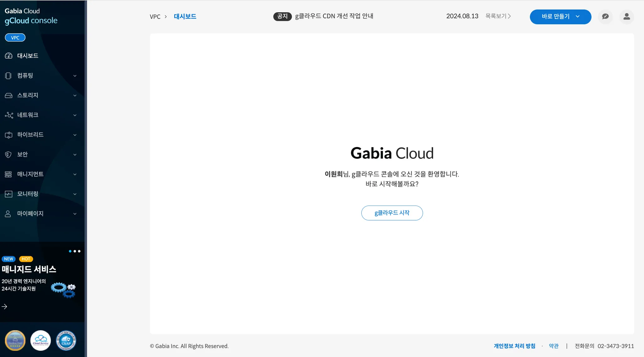The image size is (644, 357).
Task: Click the monitoring graph icon
Action: point(8,194)
